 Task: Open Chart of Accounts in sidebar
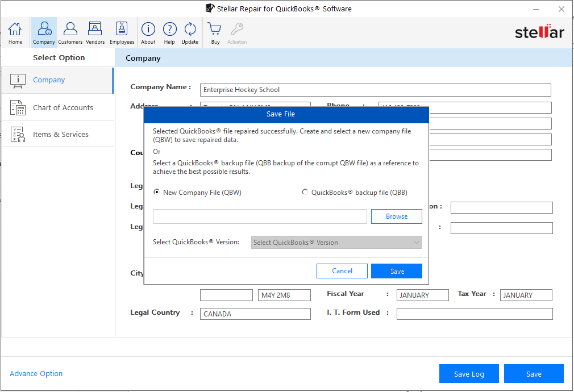click(x=58, y=107)
